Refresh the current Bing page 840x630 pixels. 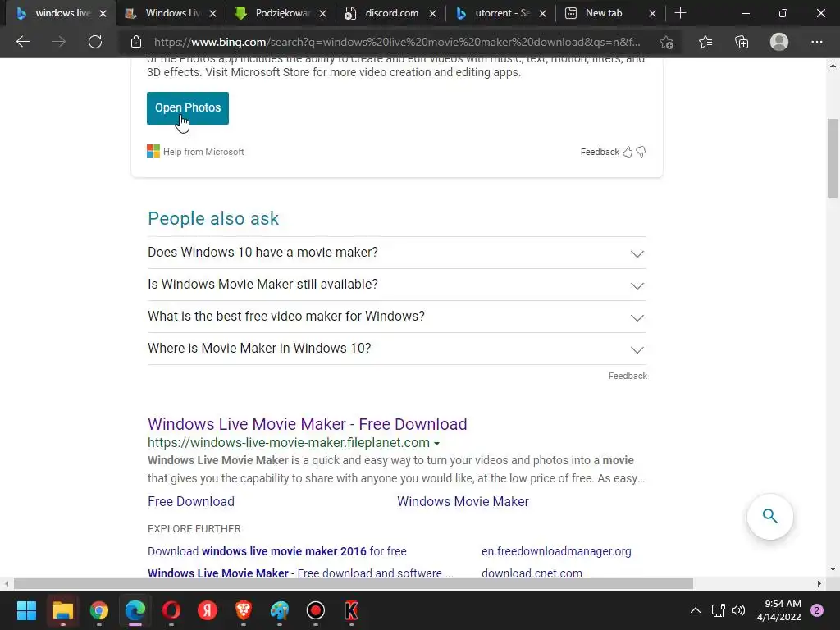[95, 42]
